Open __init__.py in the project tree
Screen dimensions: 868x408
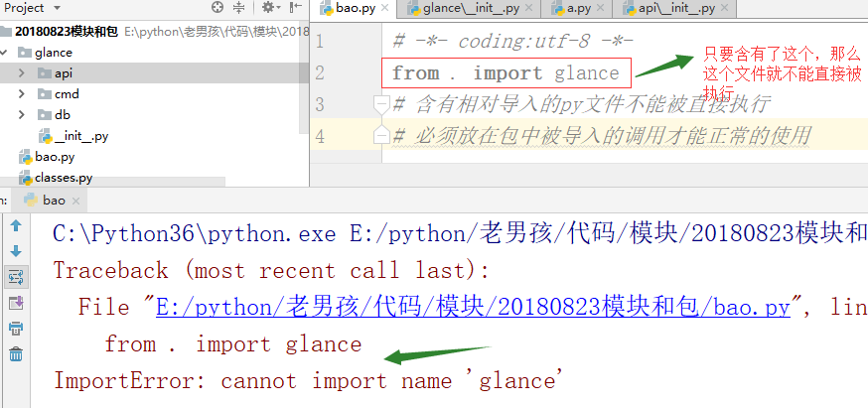pos(73,136)
